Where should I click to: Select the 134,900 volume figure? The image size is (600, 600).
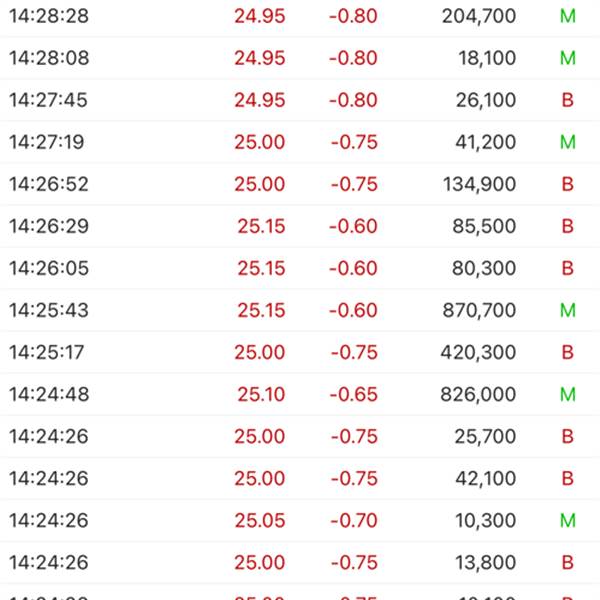(x=478, y=184)
